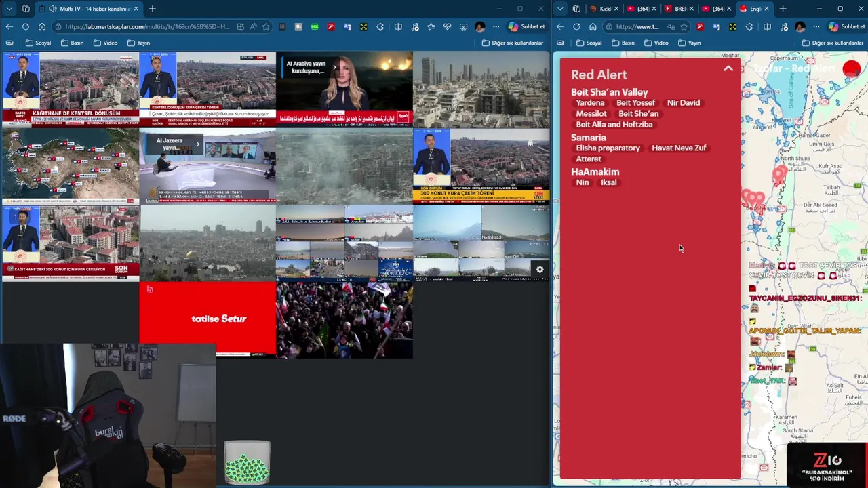Screen dimensions: 868x488
Task: Add Multi TV page to favorites star
Action: click(266, 26)
